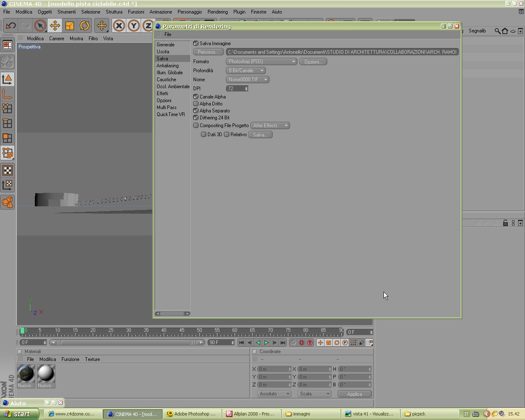Play the animation forward
This screenshot has width=525, height=420.
coord(266,342)
